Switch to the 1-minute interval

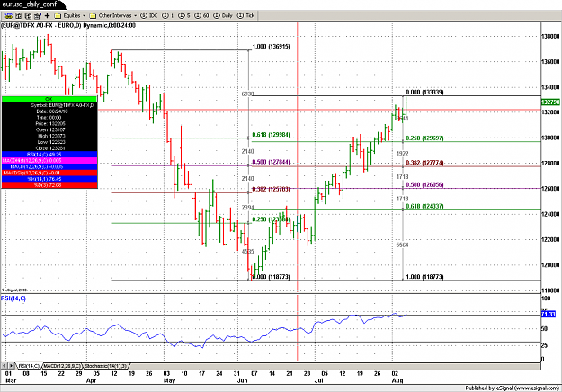(168, 16)
